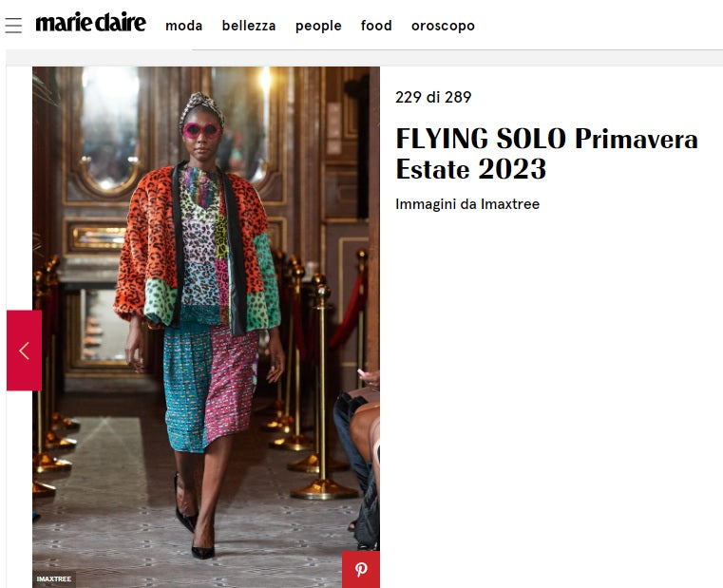
Task: Click the red Pinterest save button
Action: point(361,570)
